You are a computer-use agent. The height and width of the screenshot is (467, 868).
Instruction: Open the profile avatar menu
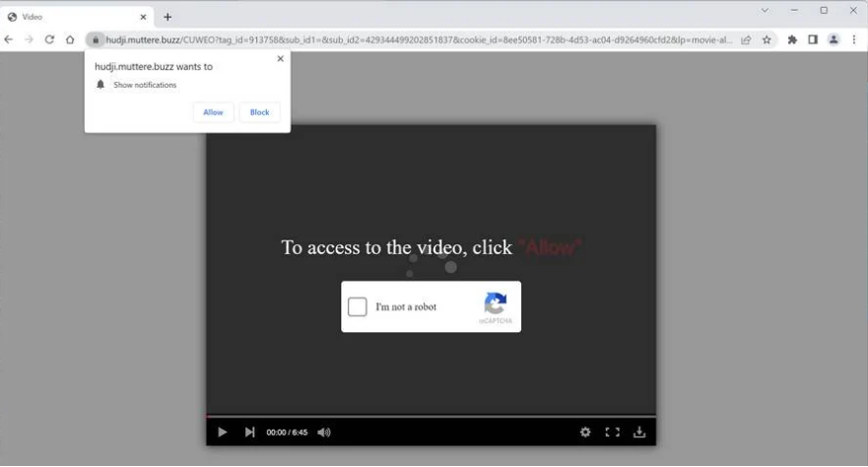834,39
